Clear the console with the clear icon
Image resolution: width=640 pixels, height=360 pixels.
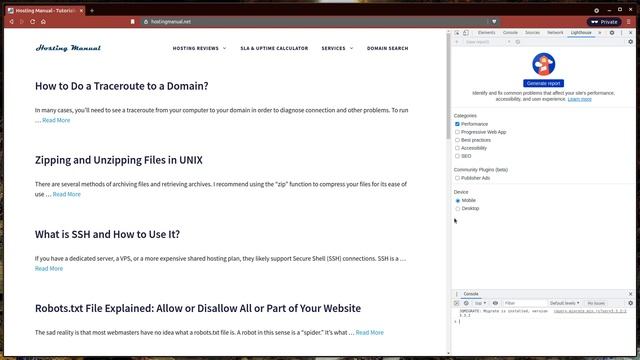(x=466, y=303)
